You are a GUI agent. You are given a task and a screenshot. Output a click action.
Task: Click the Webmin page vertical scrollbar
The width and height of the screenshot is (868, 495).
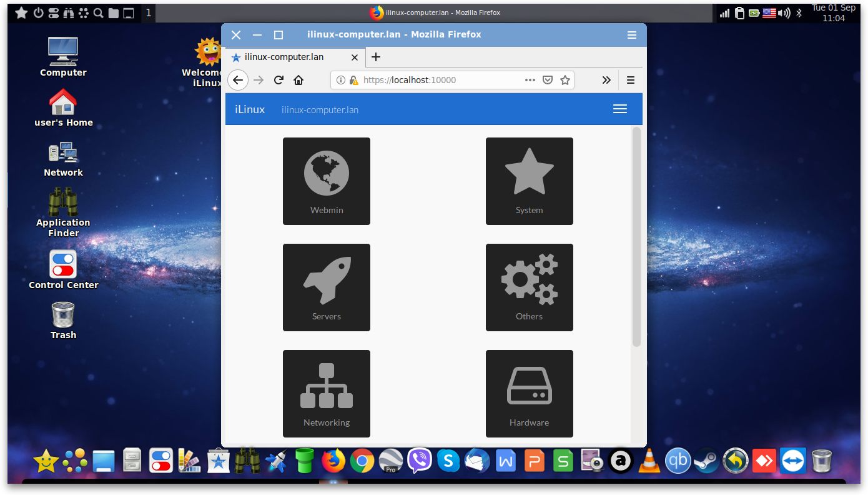click(x=636, y=237)
